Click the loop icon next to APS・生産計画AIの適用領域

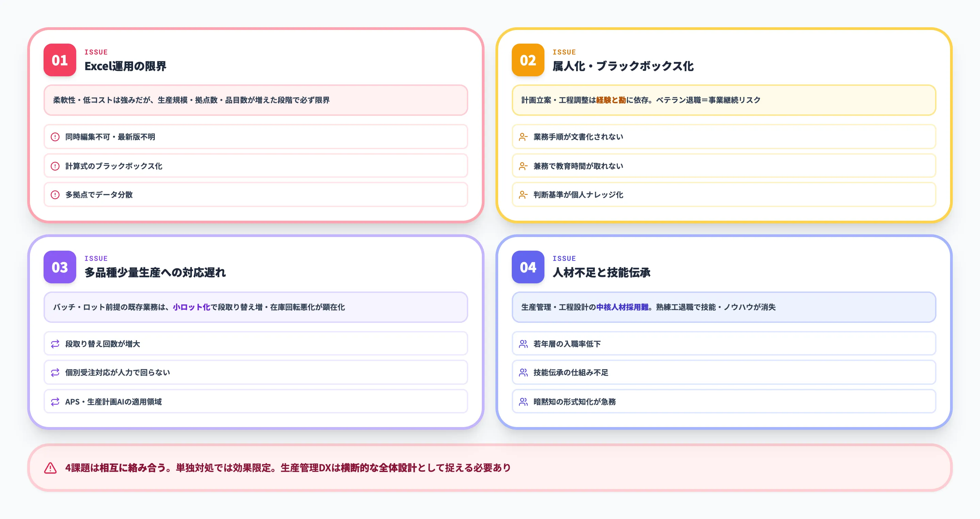point(55,402)
